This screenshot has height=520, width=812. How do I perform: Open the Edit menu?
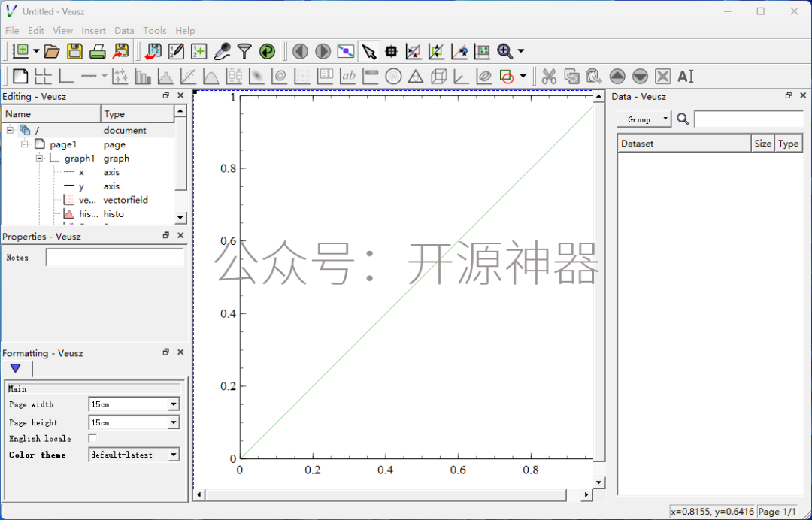[36, 31]
